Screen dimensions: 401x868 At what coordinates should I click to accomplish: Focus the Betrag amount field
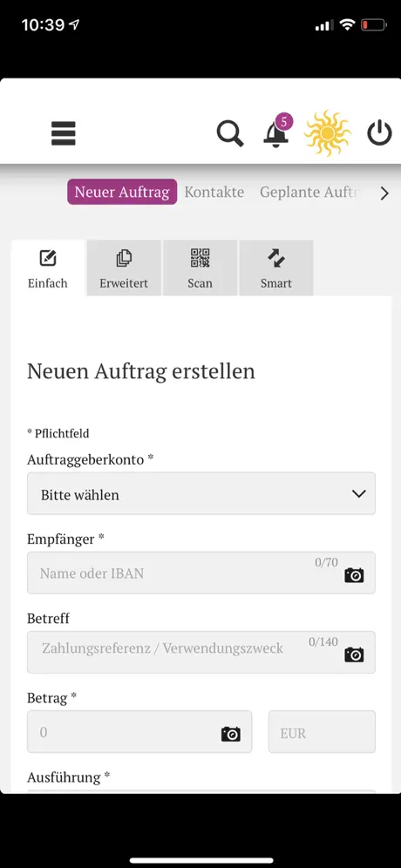139,732
